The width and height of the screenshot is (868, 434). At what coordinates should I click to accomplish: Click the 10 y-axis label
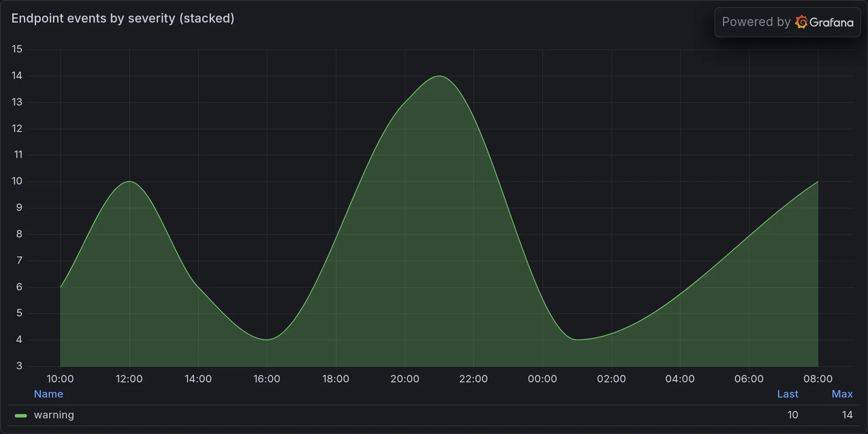click(17, 181)
